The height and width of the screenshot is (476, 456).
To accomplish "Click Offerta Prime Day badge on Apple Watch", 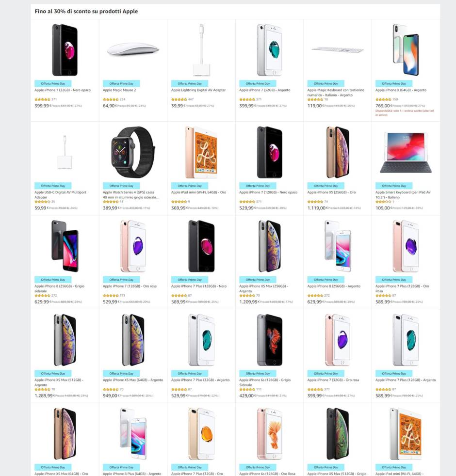I will click(x=121, y=186).
